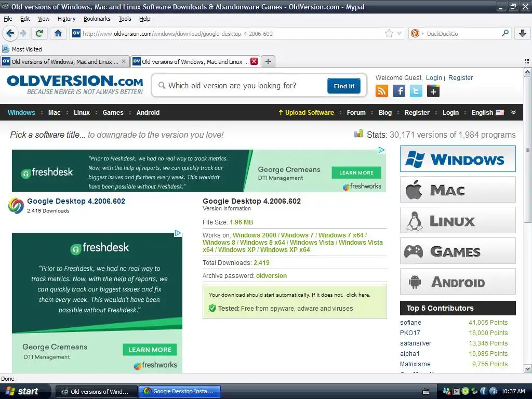The height and width of the screenshot is (399, 532).
Task: Click the Register link beside Welcome Guest
Action: pos(460,78)
